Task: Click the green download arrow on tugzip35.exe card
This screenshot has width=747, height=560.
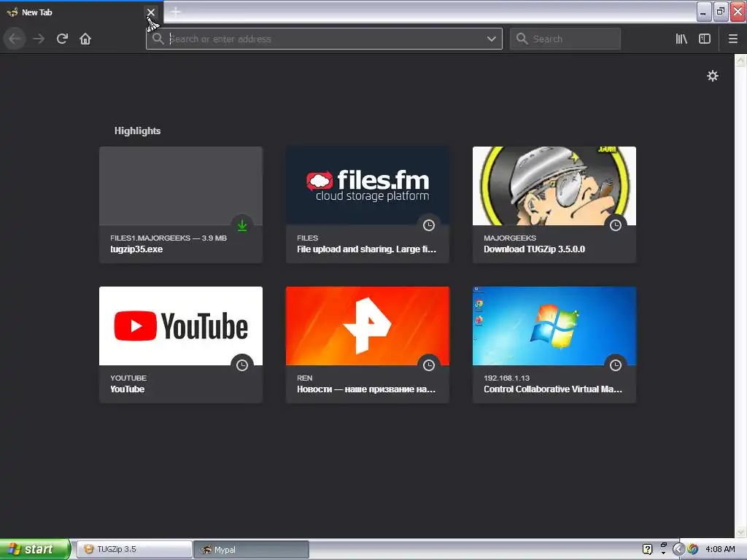Action: 242,225
